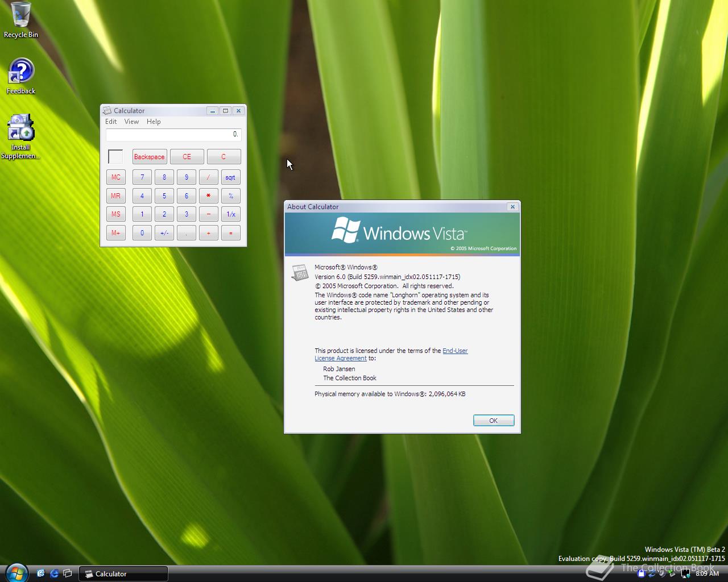The width and height of the screenshot is (728, 582).
Task: Click OK in About Calculator dialog
Action: coord(494,421)
